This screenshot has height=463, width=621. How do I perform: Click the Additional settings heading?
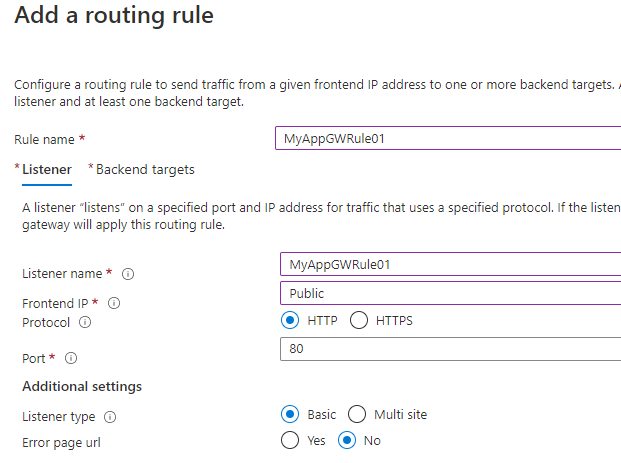[82, 387]
